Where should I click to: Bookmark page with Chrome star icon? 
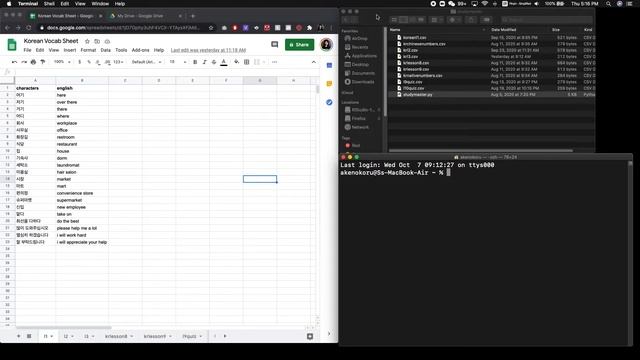(x=211, y=28)
